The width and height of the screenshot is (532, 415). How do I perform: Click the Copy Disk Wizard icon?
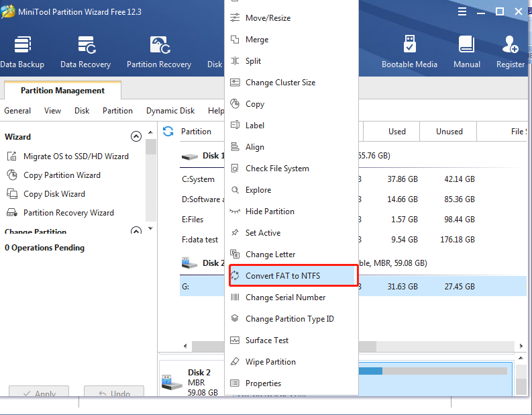(x=12, y=193)
